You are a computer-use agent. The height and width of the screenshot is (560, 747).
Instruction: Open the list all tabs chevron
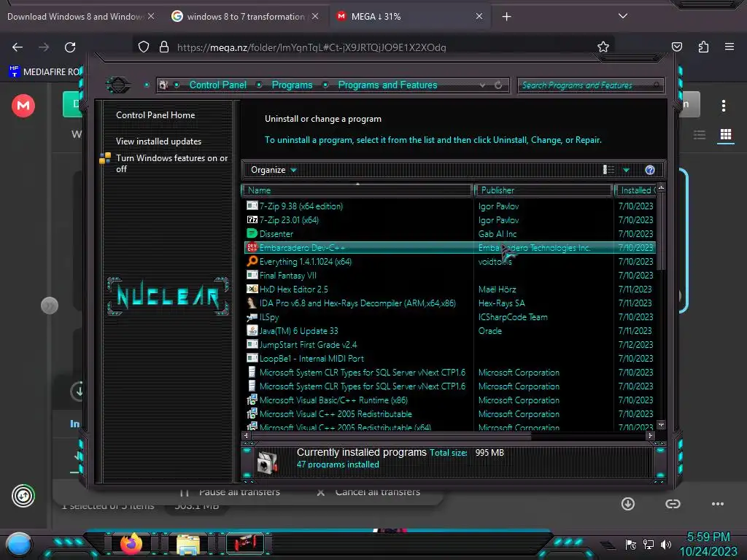point(623,16)
